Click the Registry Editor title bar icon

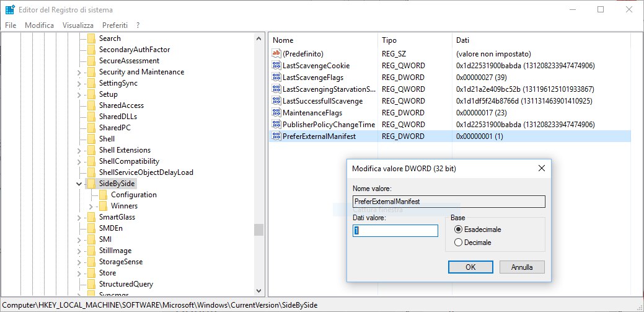[10, 9]
